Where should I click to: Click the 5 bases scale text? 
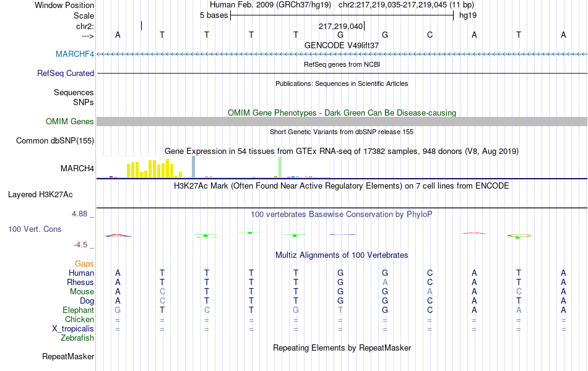pos(214,15)
